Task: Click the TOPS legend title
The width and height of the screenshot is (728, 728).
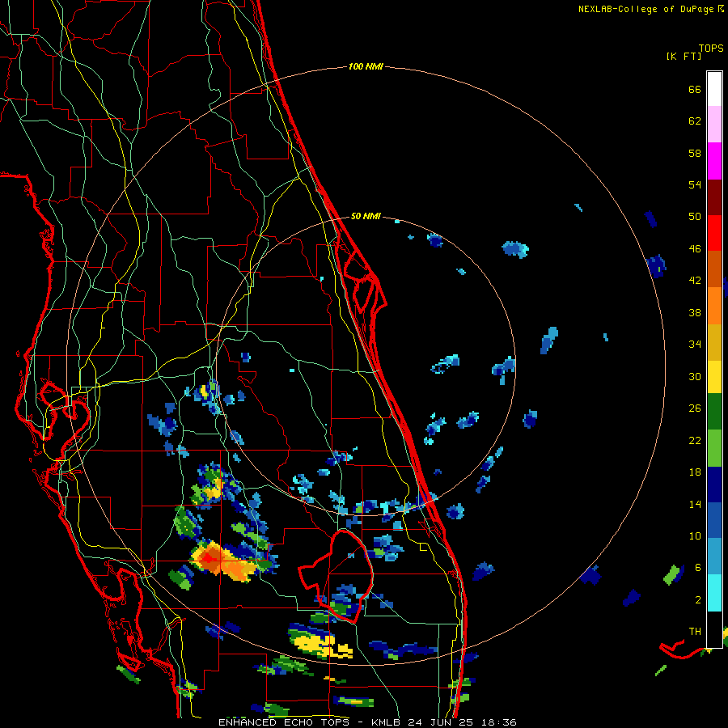Action: coord(711,48)
